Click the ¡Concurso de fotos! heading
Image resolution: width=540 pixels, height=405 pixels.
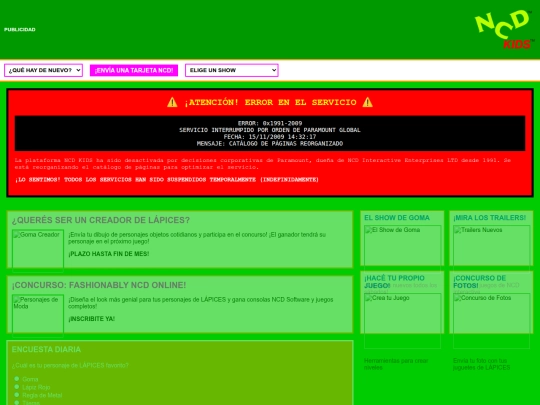[479, 282]
